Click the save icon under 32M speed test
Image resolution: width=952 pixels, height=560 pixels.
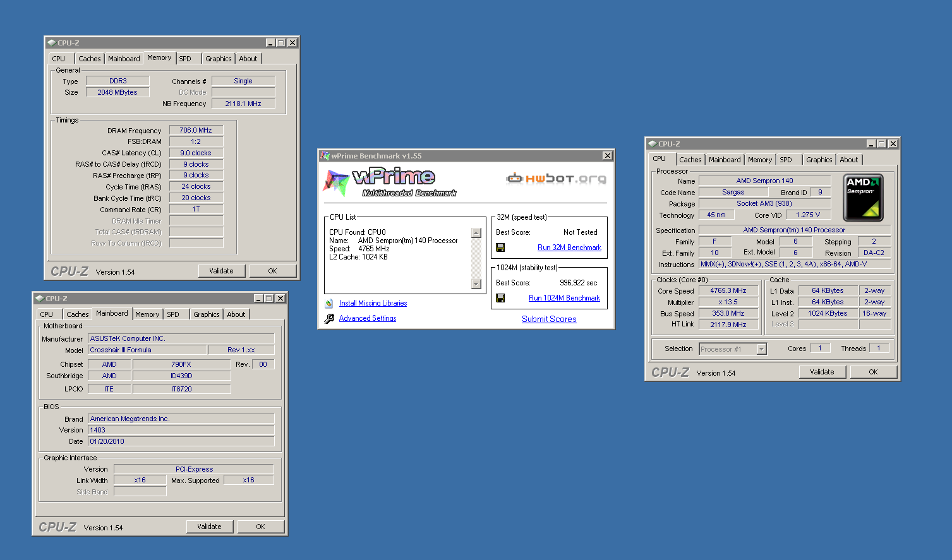click(500, 247)
